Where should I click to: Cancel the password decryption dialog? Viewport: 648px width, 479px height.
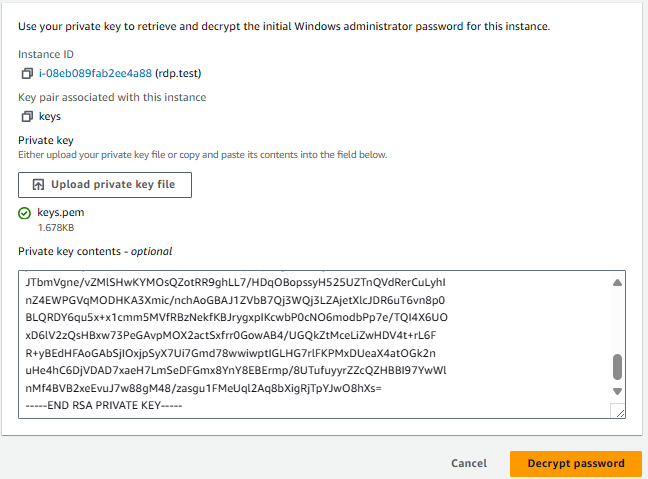(x=469, y=464)
